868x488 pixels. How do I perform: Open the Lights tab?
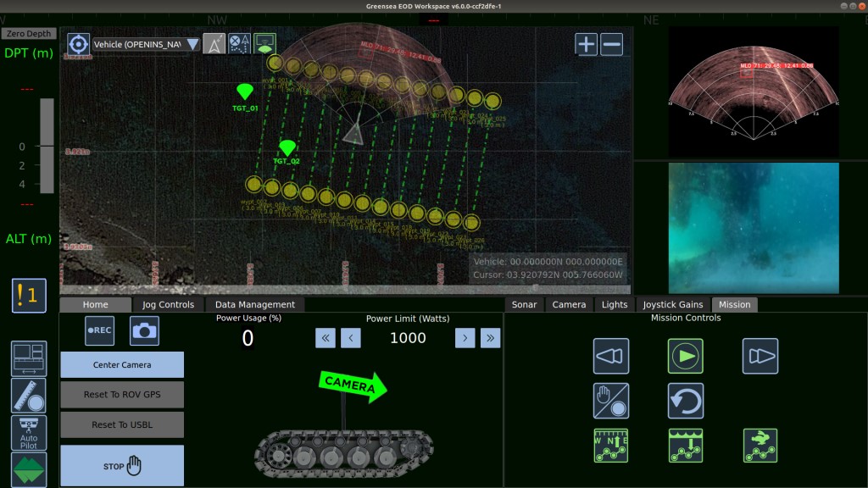click(x=615, y=304)
